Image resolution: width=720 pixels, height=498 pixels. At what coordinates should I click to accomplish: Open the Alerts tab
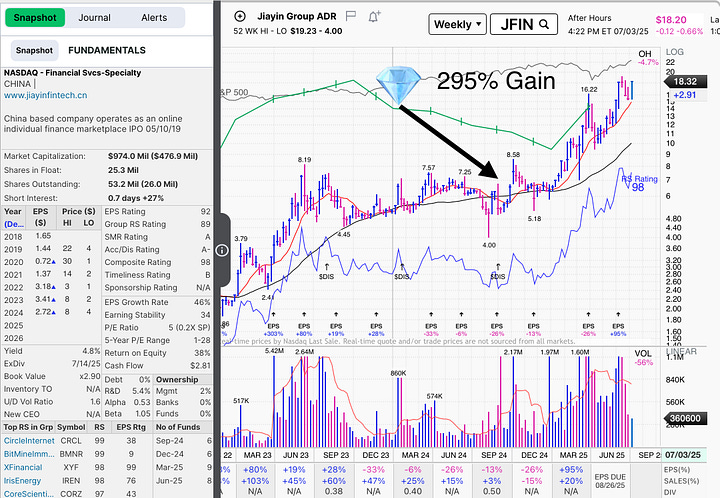point(154,17)
